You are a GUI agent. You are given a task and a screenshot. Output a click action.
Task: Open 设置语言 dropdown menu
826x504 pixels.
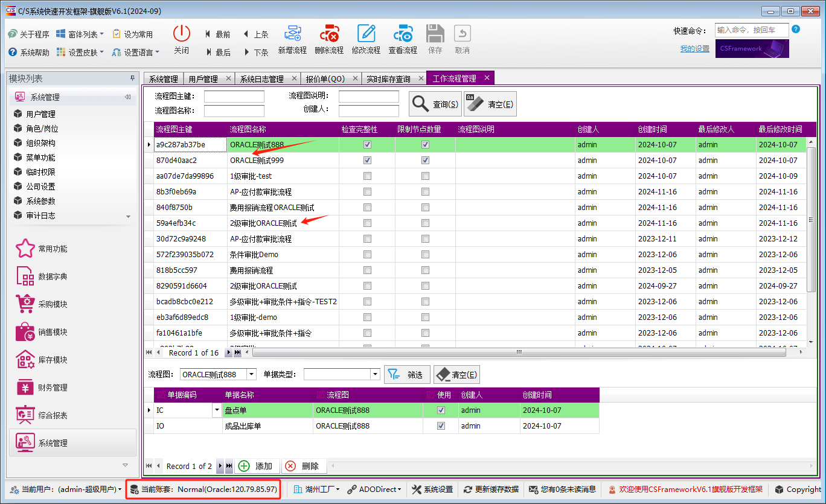[x=136, y=53]
